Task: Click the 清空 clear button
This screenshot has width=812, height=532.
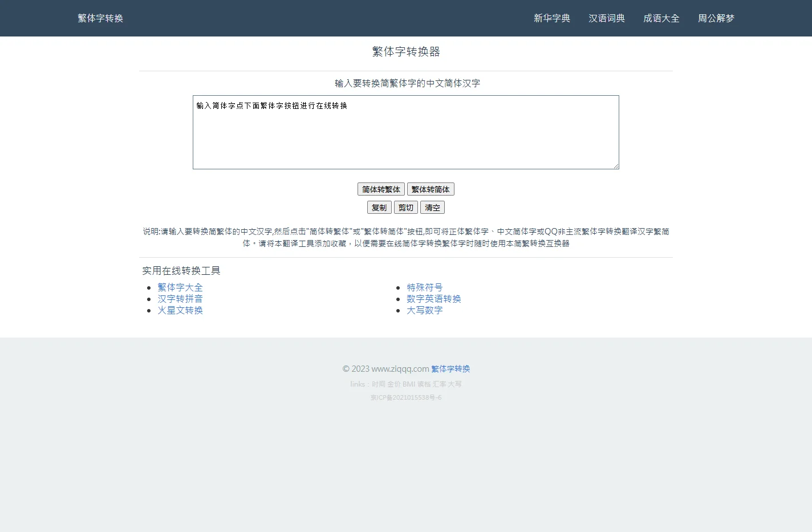Action: [x=432, y=208]
